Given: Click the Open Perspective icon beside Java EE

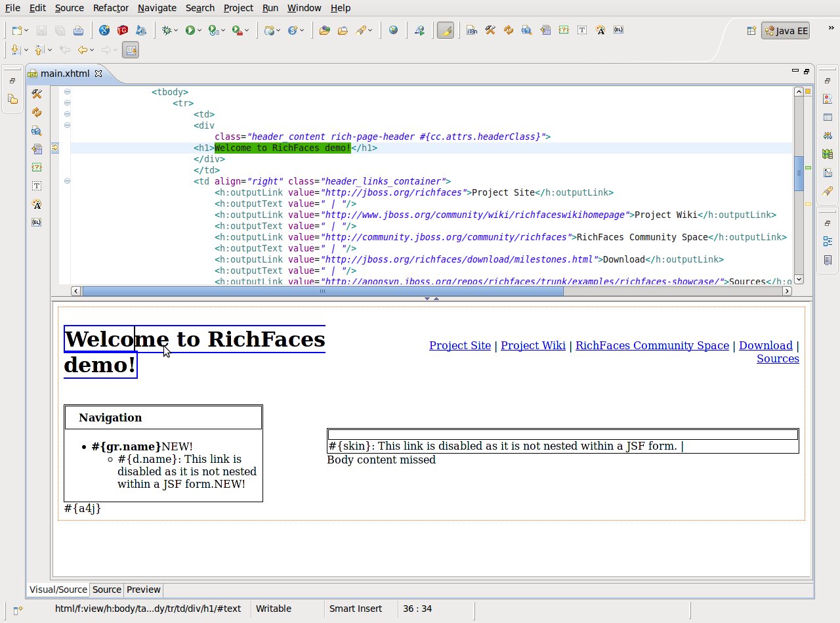Looking at the screenshot, I should point(751,31).
